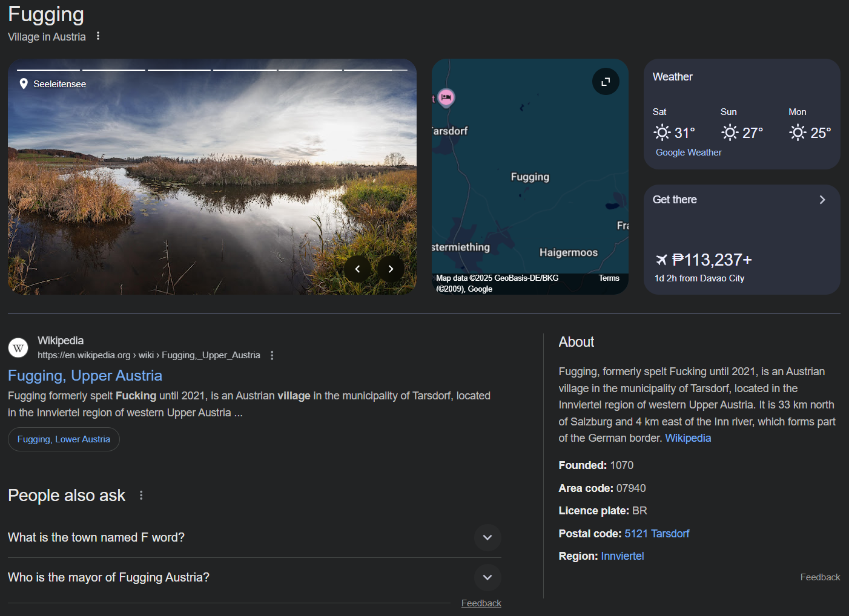The width and height of the screenshot is (849, 616).
Task: Click the hotel marker on the map
Action: (x=446, y=97)
